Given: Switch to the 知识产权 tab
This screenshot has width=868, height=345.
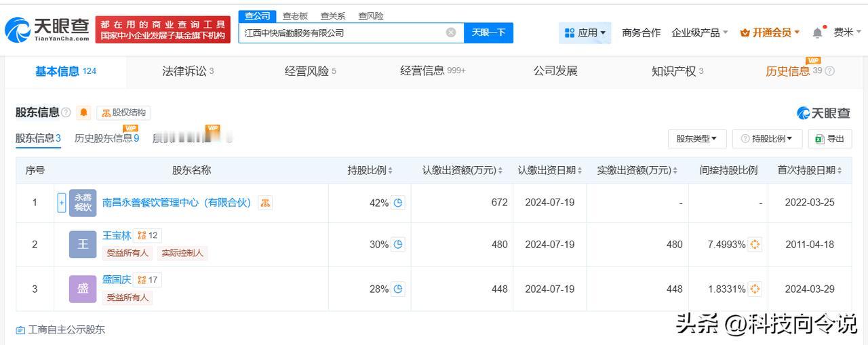Looking at the screenshot, I should click(x=677, y=71).
